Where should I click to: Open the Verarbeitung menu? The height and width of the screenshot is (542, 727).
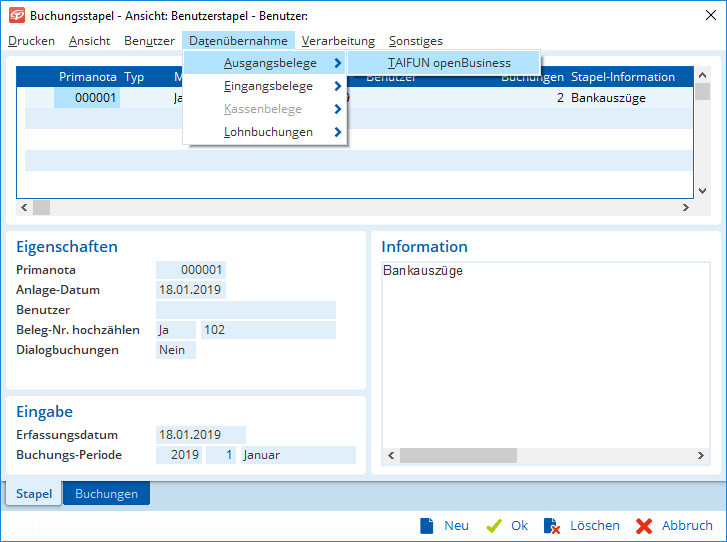(x=338, y=41)
